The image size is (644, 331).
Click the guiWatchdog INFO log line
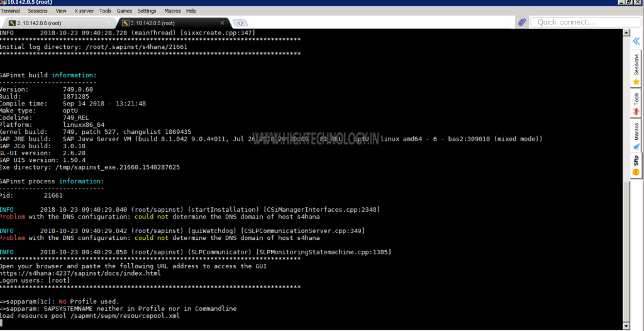tap(182, 231)
